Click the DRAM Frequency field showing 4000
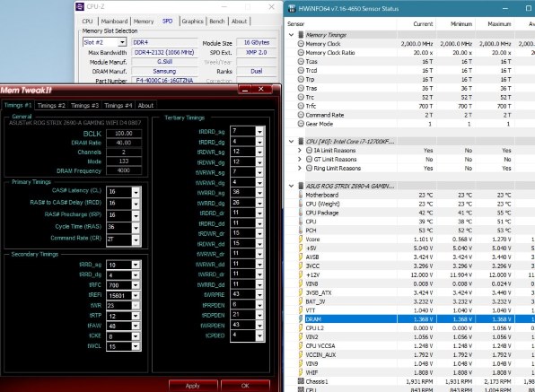535x392 pixels. (x=124, y=170)
